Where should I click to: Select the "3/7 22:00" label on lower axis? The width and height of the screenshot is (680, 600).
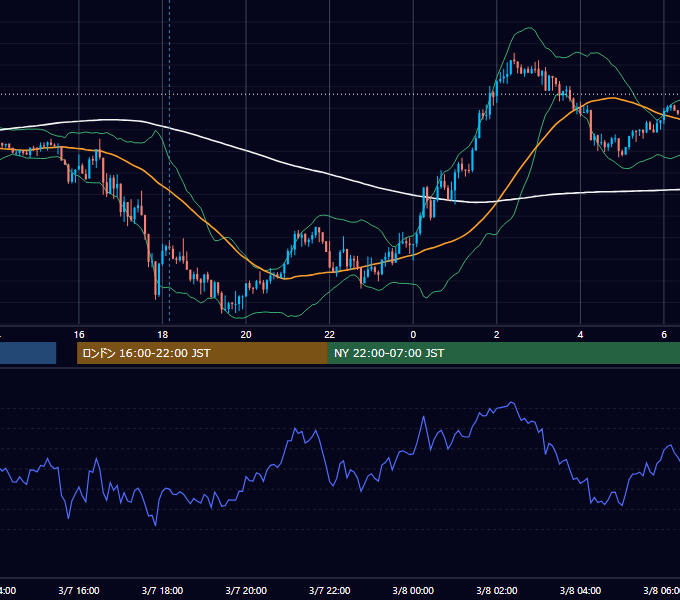(x=330, y=591)
